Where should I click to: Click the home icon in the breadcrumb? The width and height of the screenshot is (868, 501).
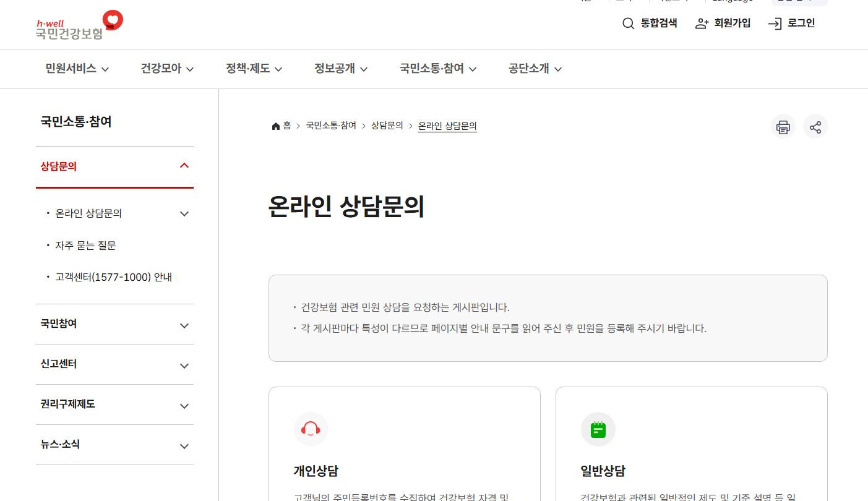[x=276, y=125]
